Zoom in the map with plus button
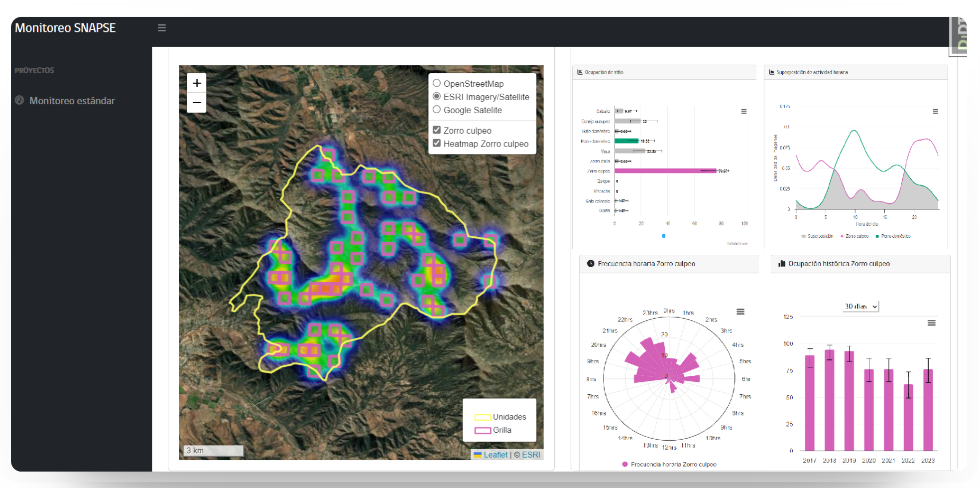The image size is (980, 488). [197, 83]
